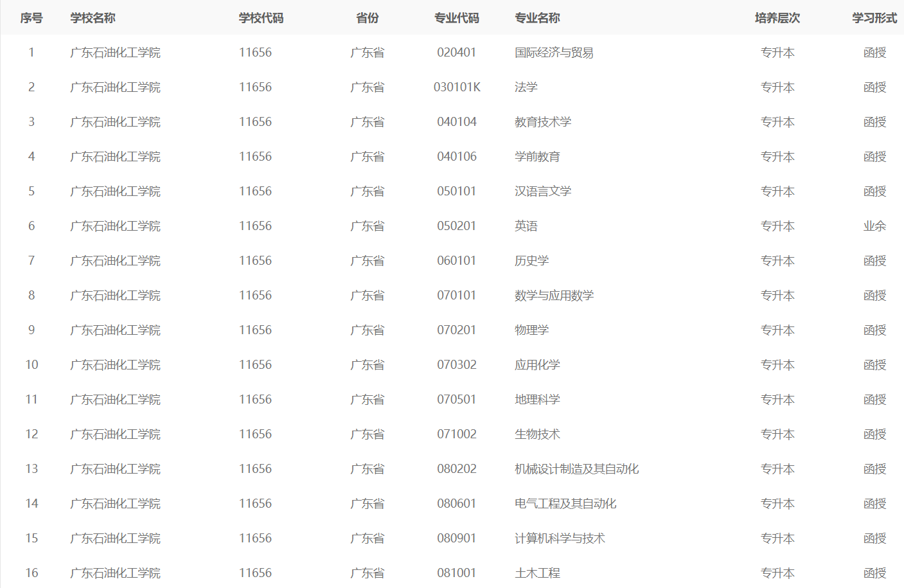Click the 专业代码 column header
Image resolution: width=904 pixels, height=588 pixels.
coord(457,18)
